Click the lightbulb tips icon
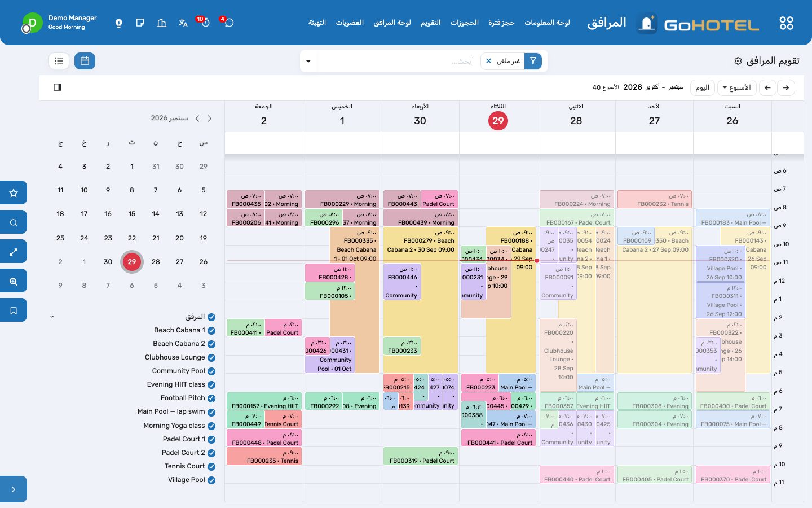 pos(119,23)
